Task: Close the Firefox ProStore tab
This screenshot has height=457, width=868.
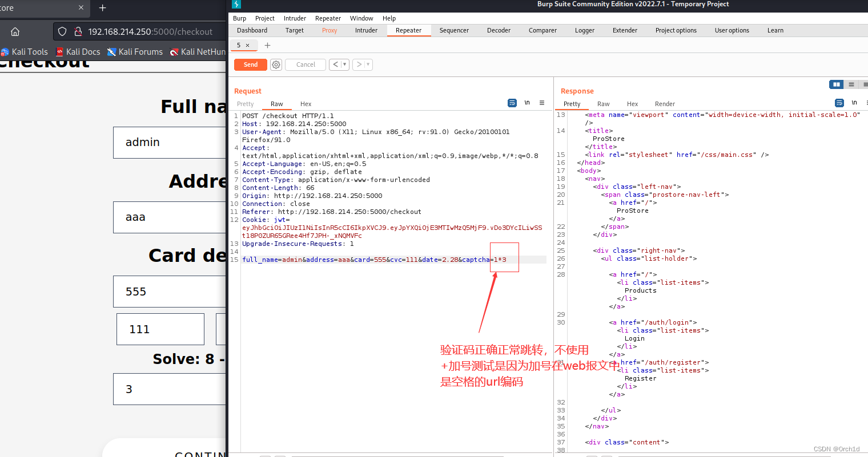Action: 81,7
